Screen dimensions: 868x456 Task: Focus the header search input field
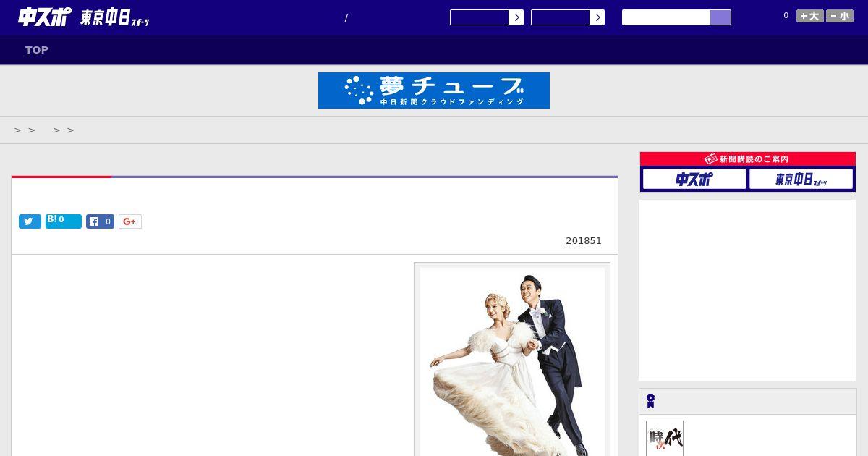tap(666, 17)
